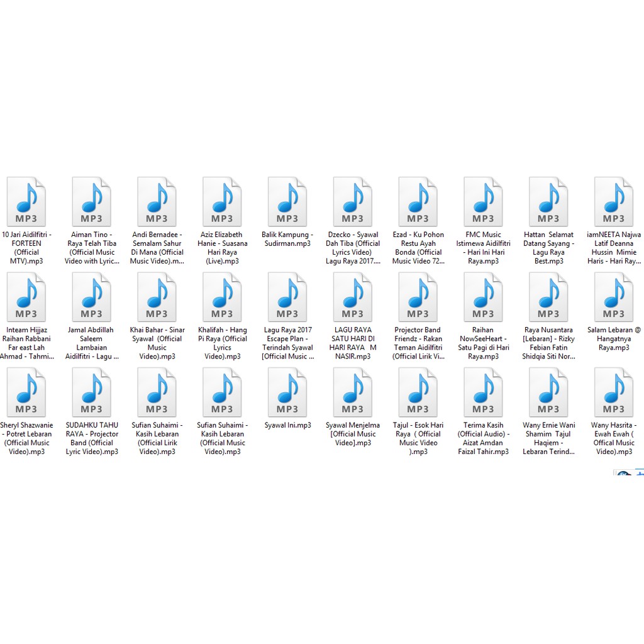Choose the Balik Kampung - Sudirman.mp3 icon
Image resolution: width=644 pixels, height=644 pixels.
click(x=287, y=202)
